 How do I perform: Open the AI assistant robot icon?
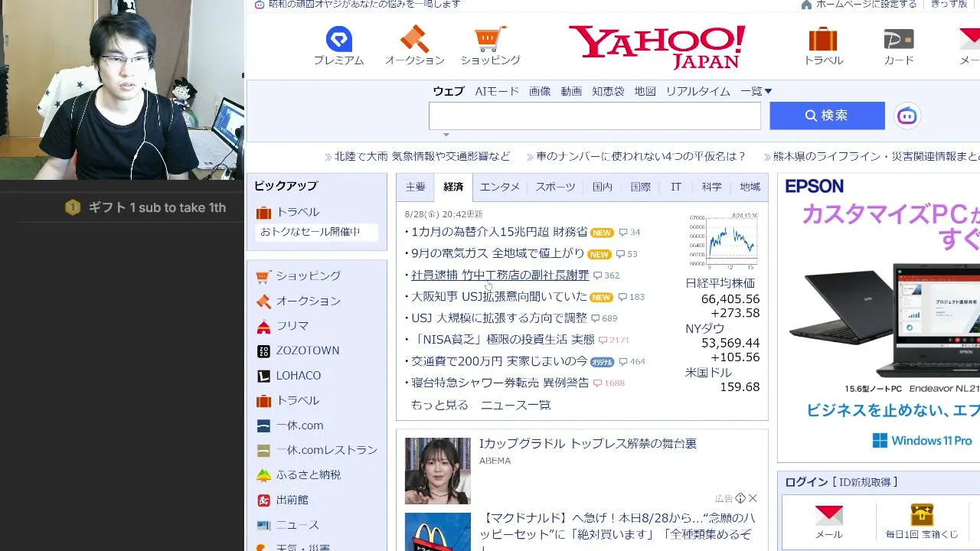[x=907, y=116]
